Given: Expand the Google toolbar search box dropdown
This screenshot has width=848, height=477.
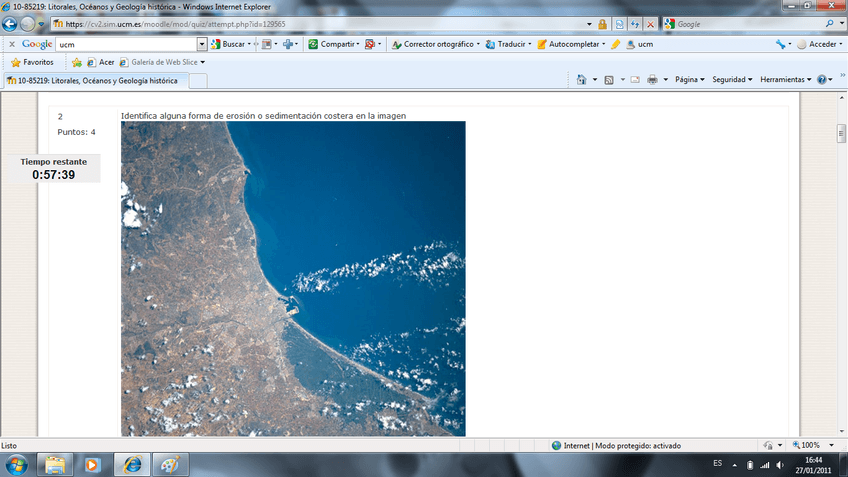Looking at the screenshot, I should point(202,44).
